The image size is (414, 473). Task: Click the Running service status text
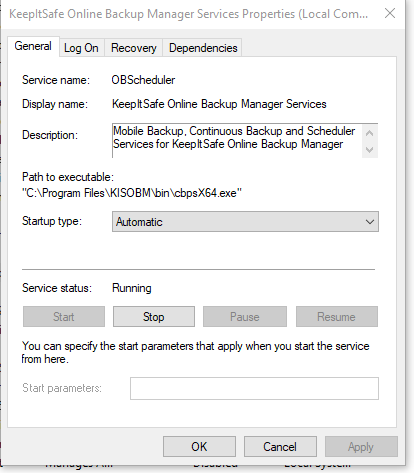[132, 288]
